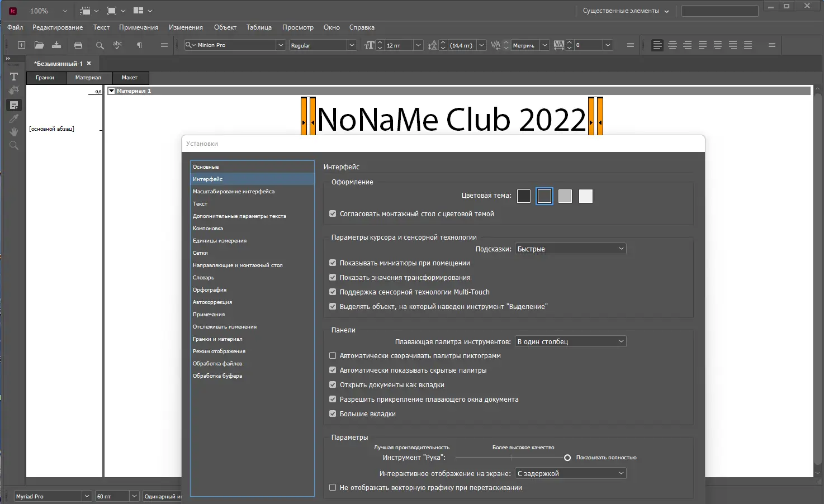Click the Screen Mode icon in app bar
The width and height of the screenshot is (824, 504).
tap(116, 11)
